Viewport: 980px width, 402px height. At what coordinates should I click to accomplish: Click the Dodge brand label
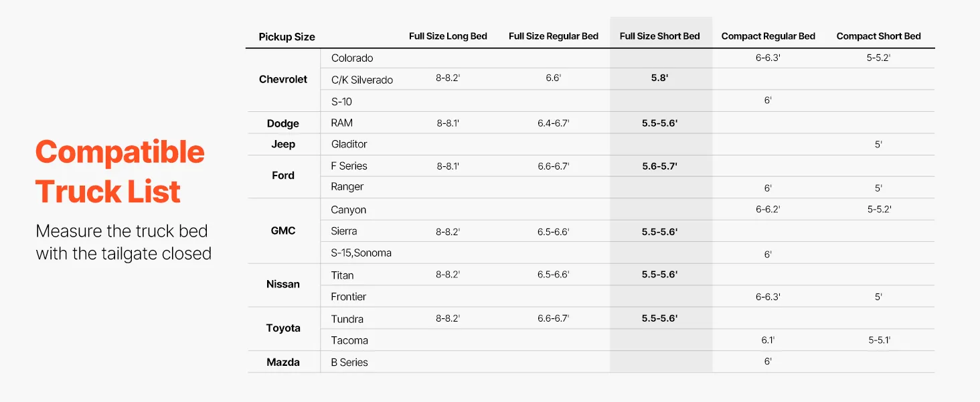click(282, 123)
